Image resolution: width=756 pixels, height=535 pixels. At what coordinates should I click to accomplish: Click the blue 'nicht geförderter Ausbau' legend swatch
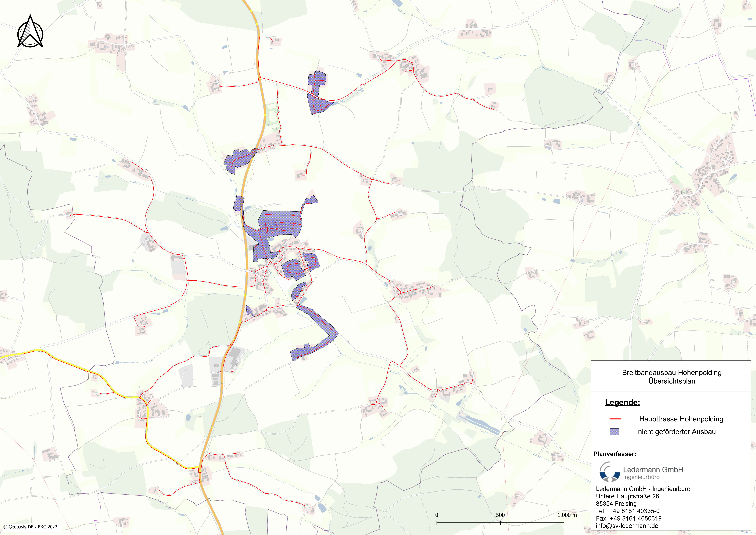tap(614, 431)
